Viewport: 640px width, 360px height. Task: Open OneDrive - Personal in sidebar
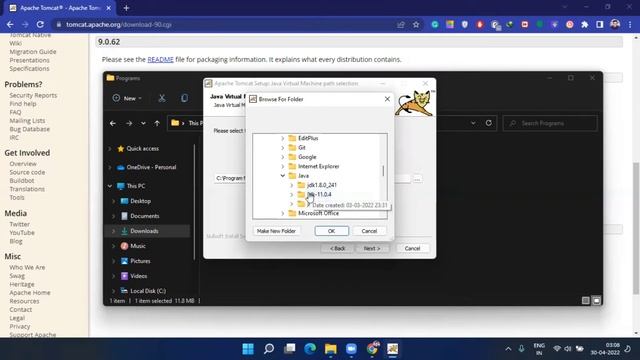151,167
